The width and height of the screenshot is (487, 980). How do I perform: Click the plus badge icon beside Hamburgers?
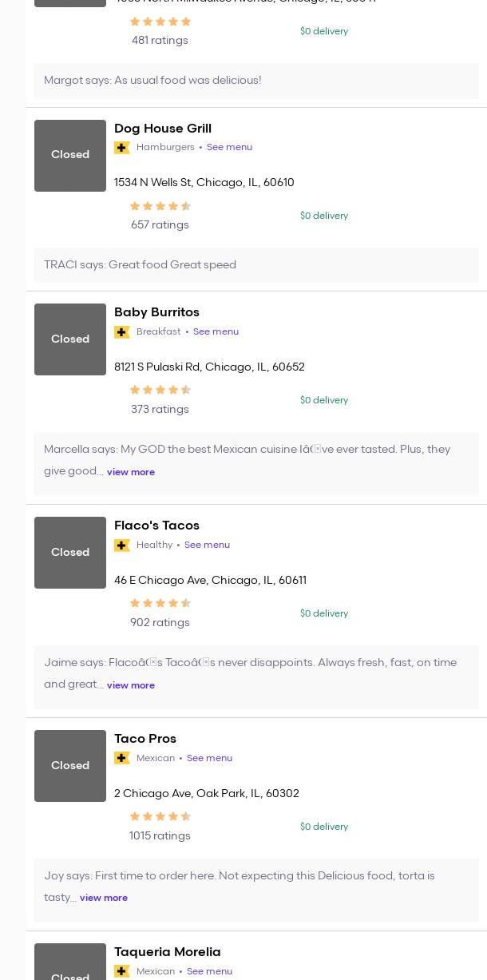[x=122, y=148]
